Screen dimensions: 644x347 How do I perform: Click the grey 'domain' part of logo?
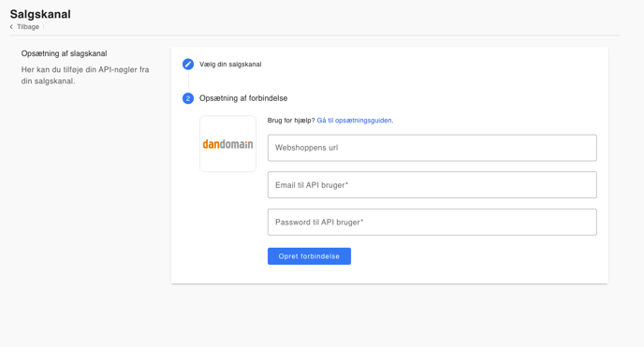pos(237,144)
